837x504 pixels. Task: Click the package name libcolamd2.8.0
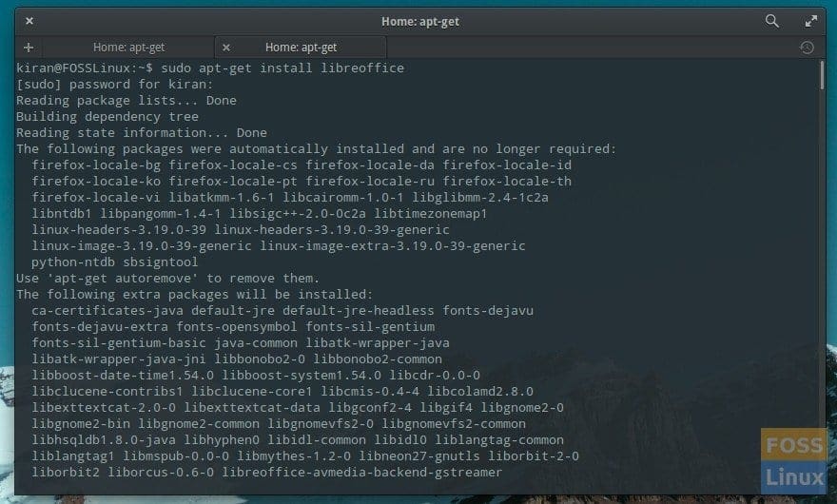tap(480, 392)
